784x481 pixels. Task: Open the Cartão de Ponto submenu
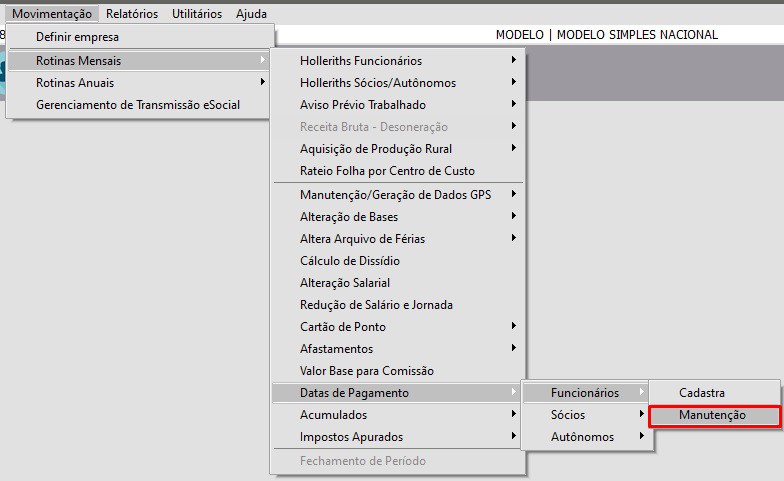point(396,327)
